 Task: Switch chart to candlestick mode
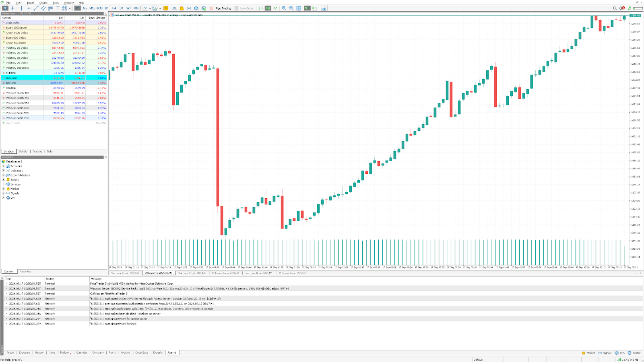tap(268, 8)
